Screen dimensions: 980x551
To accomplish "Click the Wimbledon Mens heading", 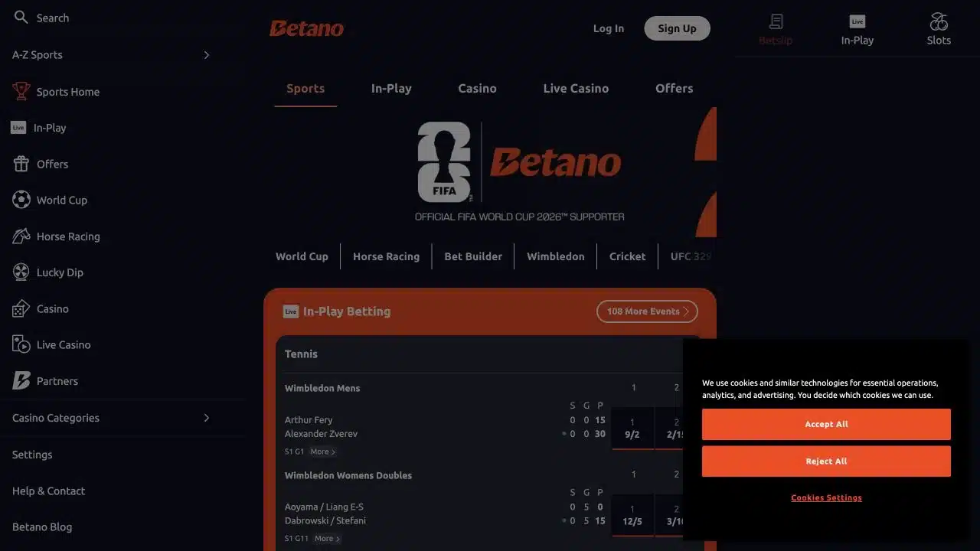I will pos(322,388).
